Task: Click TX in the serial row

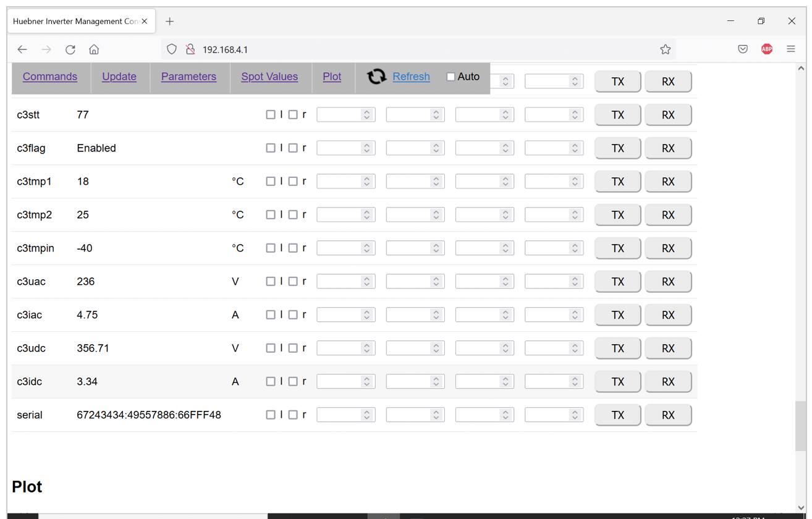Action: pos(618,415)
